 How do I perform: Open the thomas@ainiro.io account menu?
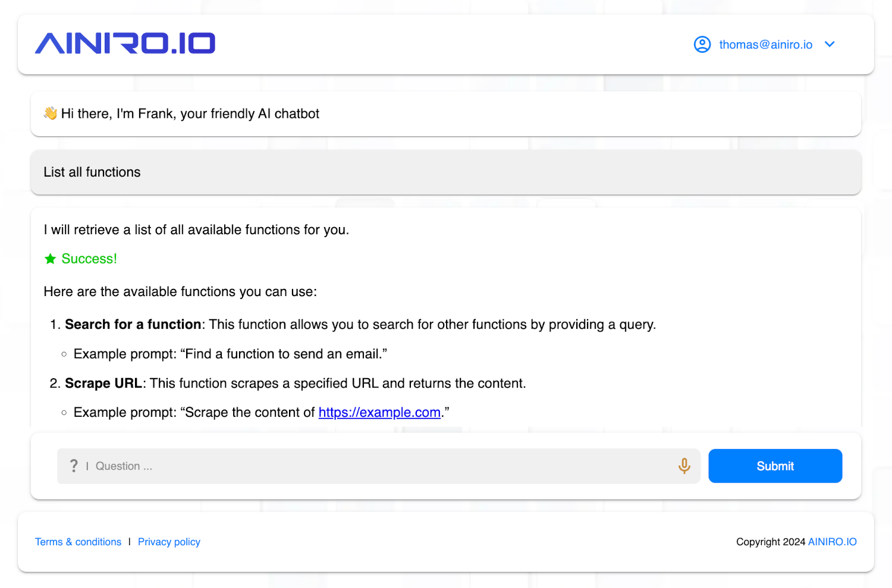[x=765, y=45]
